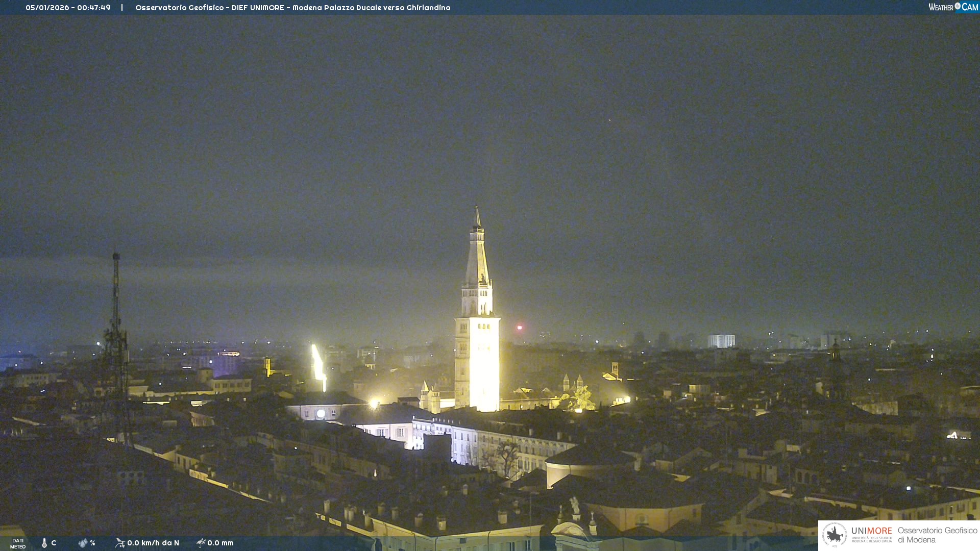
Task: Click the lit white high-rise on horizon
Action: coord(721,341)
